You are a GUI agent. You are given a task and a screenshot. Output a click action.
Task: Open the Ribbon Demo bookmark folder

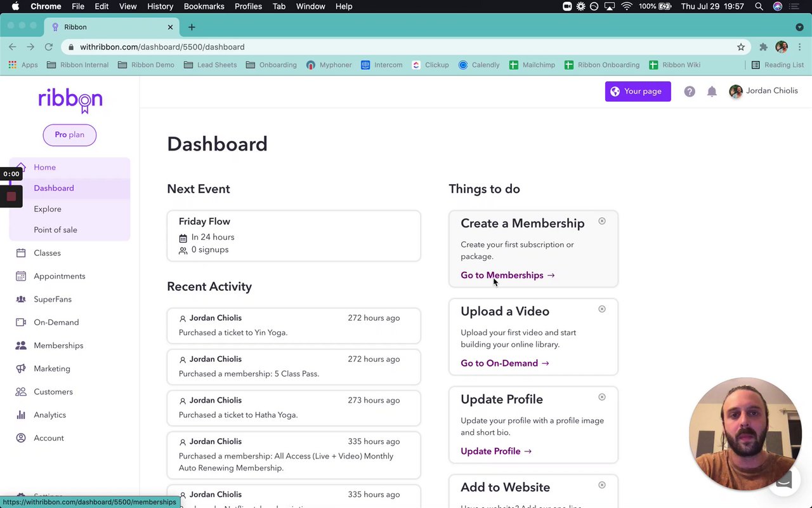click(146, 65)
